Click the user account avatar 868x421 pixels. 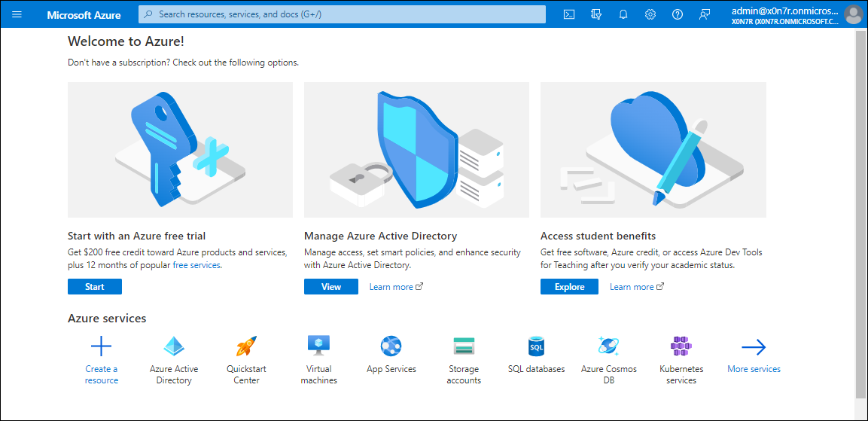tap(853, 14)
